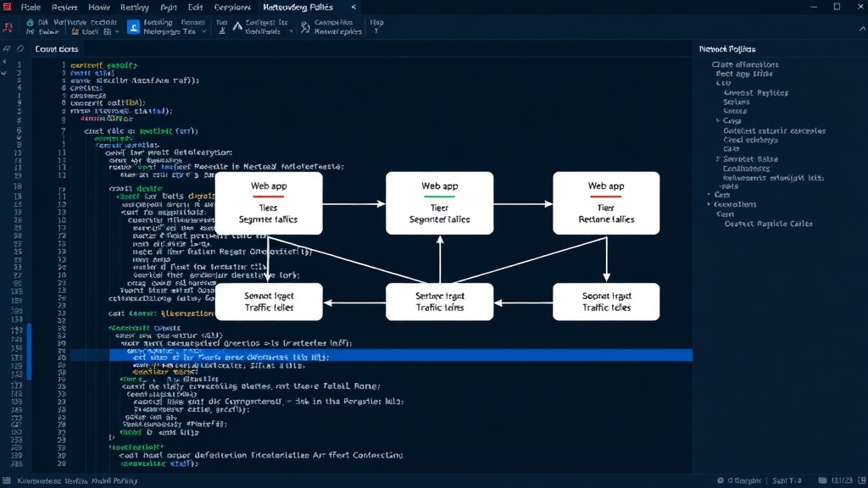Click the circle status icon at bottom-right
Screen dimensions: 868x488
721,480
